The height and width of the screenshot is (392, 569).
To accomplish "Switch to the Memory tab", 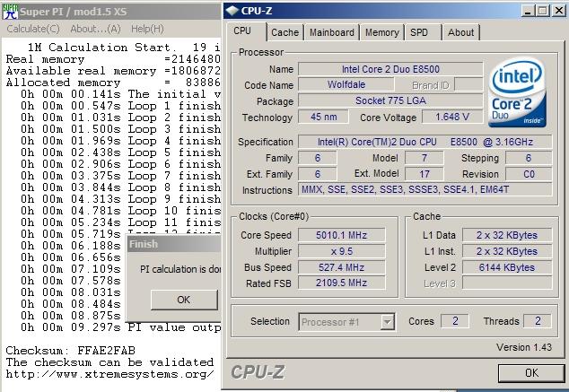I will 382,32.
